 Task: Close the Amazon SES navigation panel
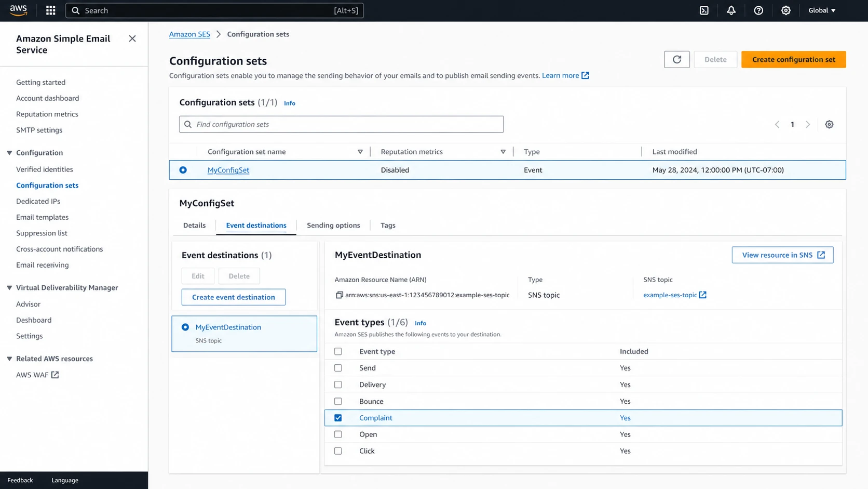coord(132,38)
